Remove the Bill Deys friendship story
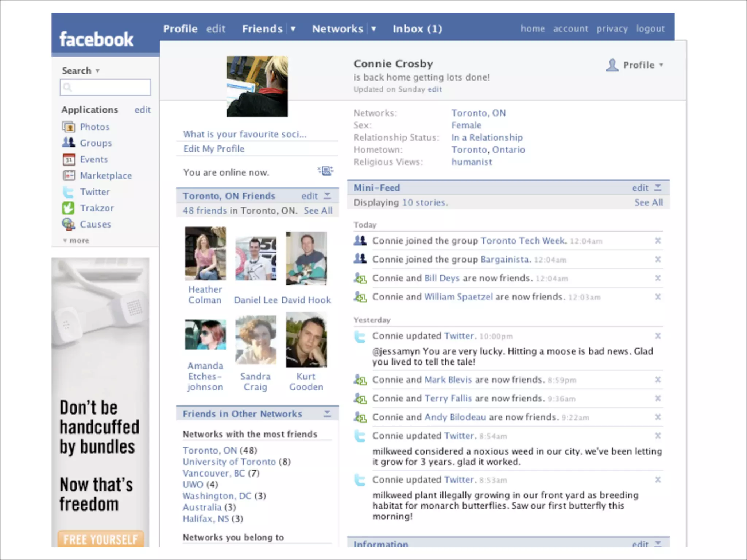Viewport: 747px width, 560px height. pos(658,278)
